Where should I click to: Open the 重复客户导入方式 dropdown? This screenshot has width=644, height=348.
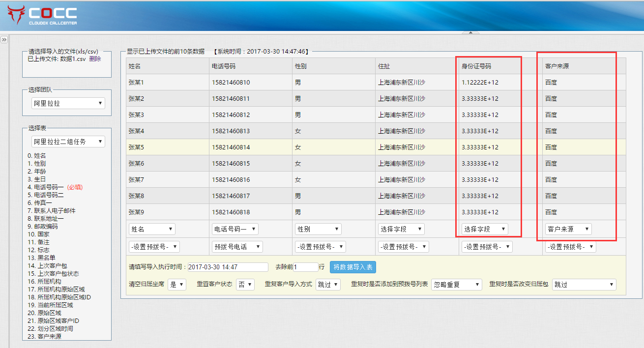327,285
